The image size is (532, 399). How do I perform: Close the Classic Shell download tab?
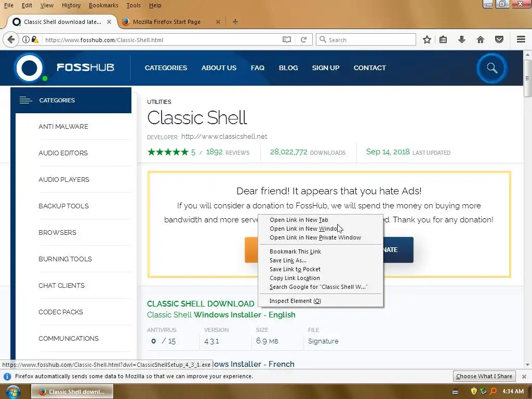109,22
